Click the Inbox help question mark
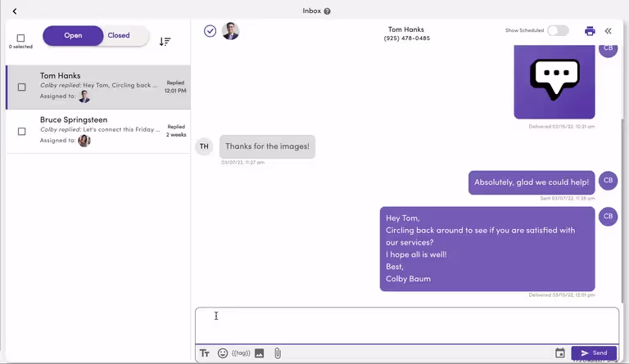 pos(328,11)
